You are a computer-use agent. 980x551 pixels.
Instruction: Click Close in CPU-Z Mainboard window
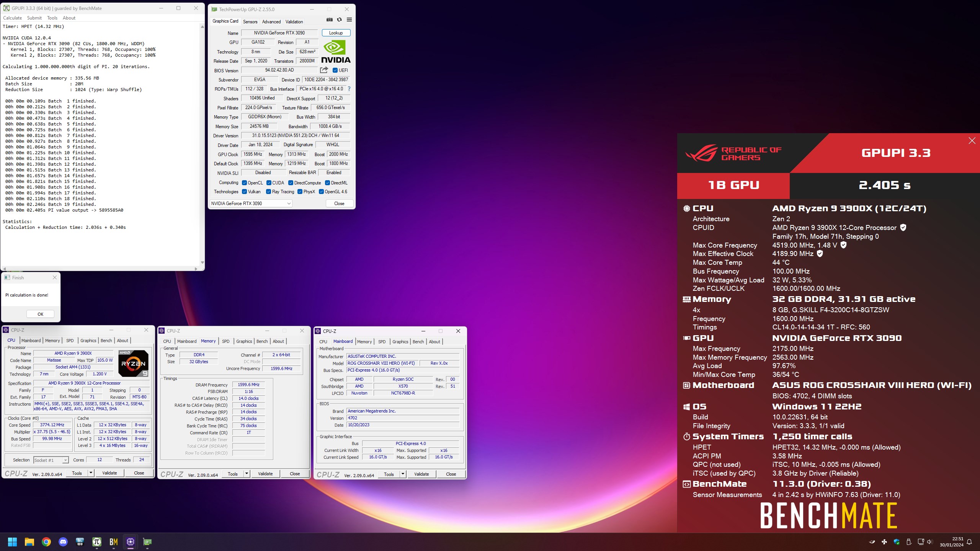[x=451, y=474]
